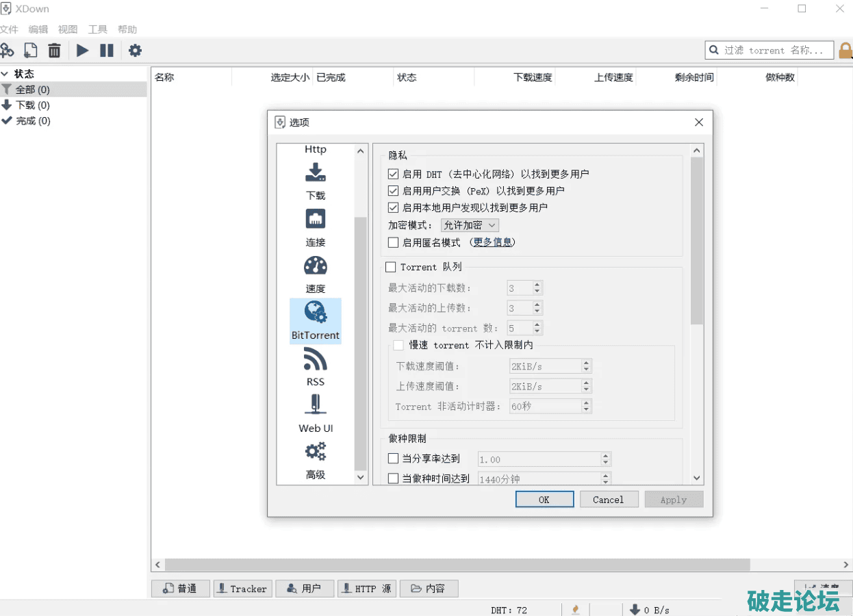Viewport: 853px width, 616px height.
Task: Open the 加密模式 dropdown
Action: tap(470, 225)
